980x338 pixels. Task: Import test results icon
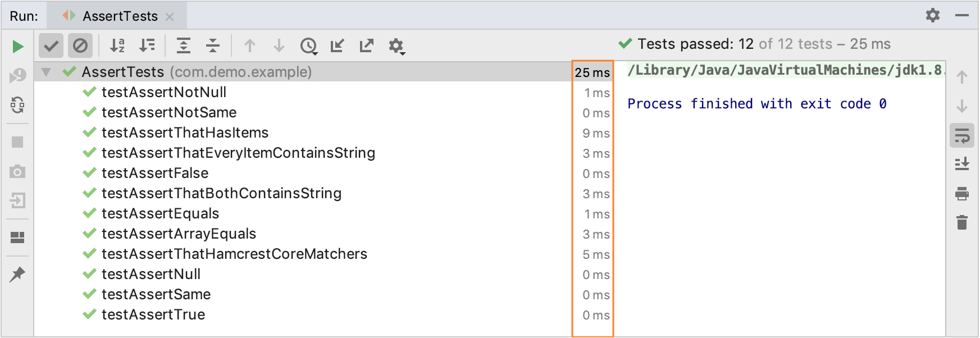[338, 45]
